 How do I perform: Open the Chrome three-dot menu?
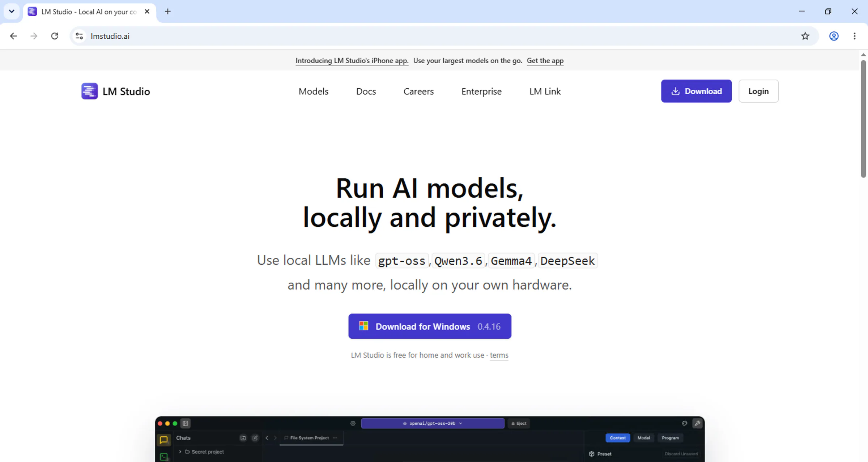pos(855,36)
